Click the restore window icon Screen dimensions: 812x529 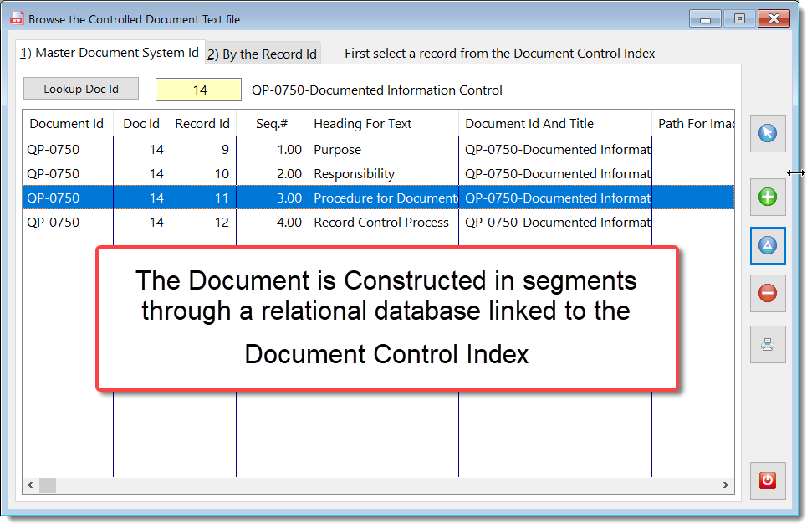coord(738,18)
